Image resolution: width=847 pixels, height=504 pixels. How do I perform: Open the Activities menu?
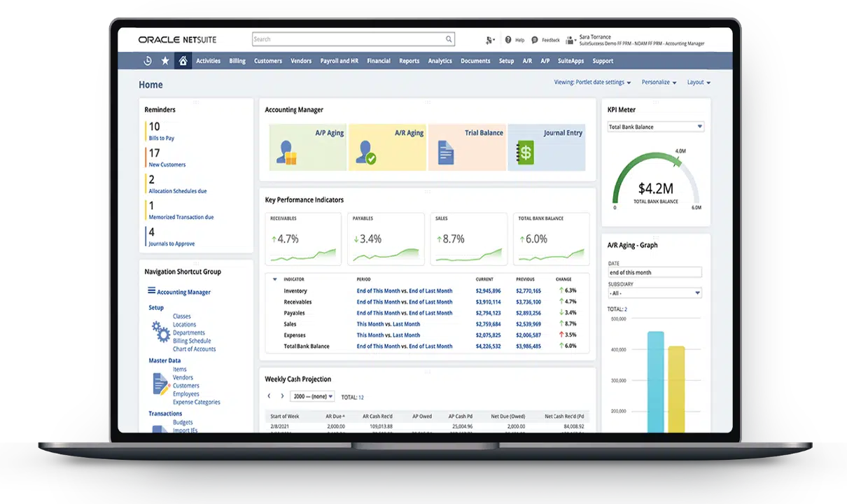pyautogui.click(x=208, y=61)
